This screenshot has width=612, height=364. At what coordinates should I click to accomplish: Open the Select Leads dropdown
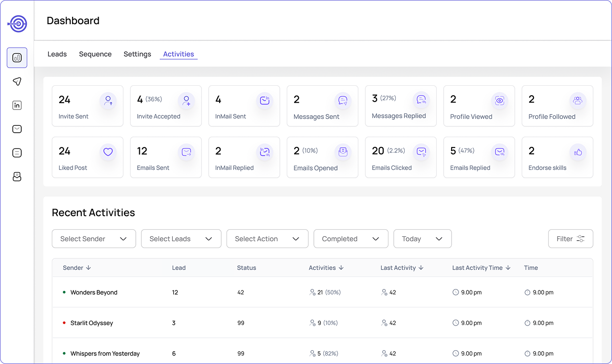coord(181,239)
